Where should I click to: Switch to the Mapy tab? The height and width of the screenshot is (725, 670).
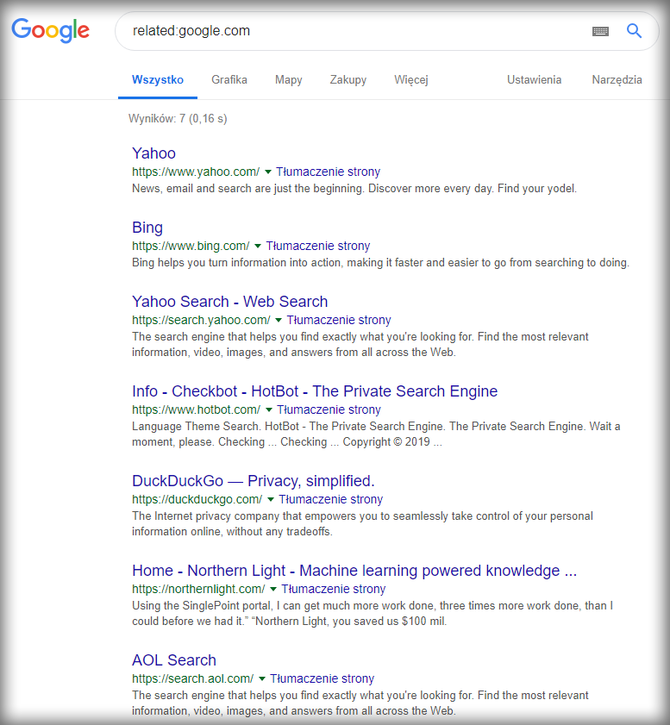point(289,80)
